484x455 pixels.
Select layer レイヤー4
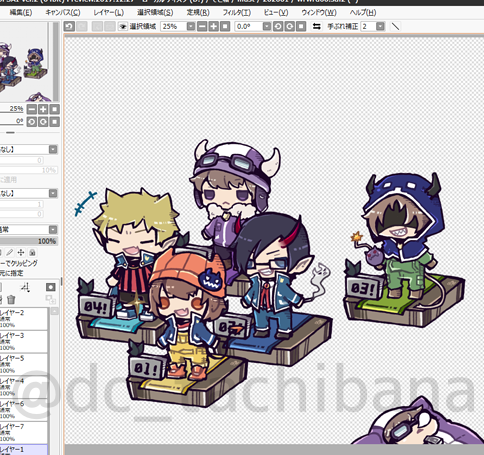(24, 387)
